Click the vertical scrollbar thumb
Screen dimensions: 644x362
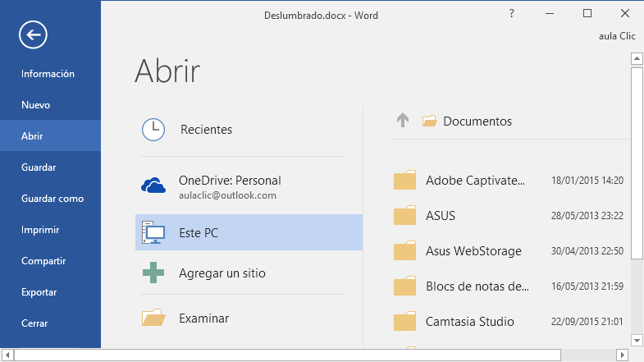pyautogui.click(x=637, y=163)
